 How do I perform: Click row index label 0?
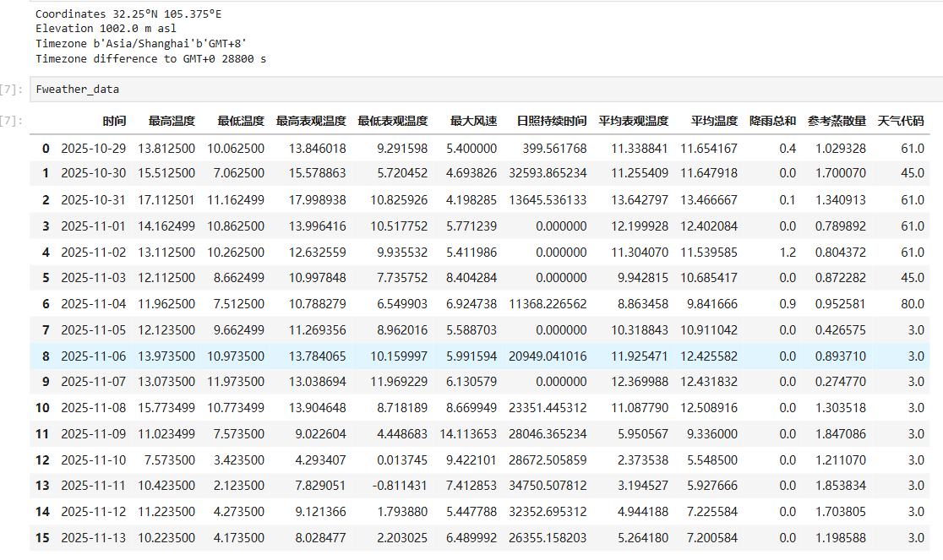click(46, 149)
